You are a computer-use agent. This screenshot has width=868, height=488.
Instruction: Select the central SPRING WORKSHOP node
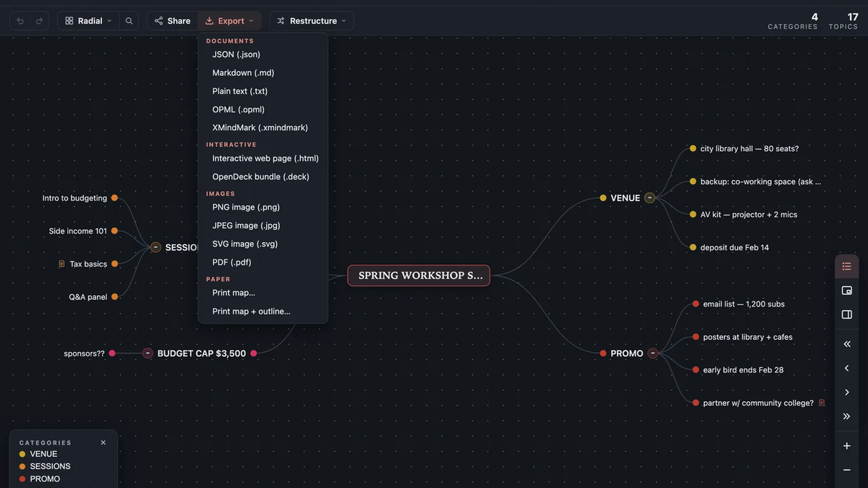419,275
